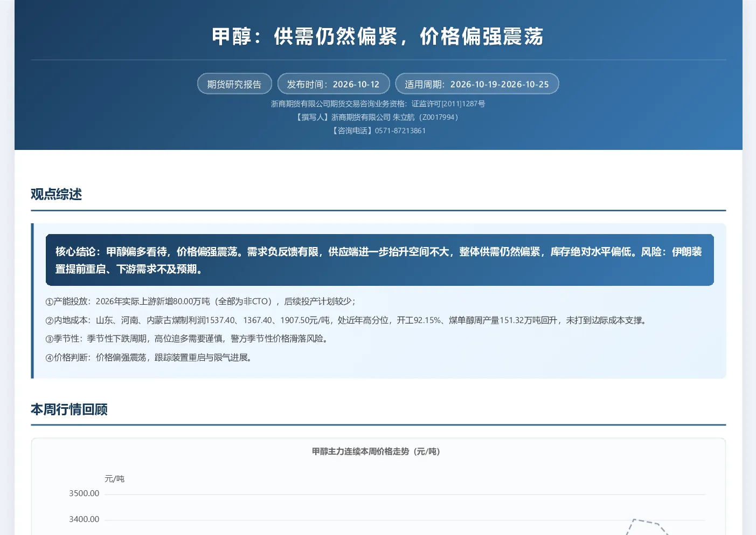Click the 适用周期 2026-10-19-2026-10-25 badge
The image size is (756, 535).
[x=477, y=84]
